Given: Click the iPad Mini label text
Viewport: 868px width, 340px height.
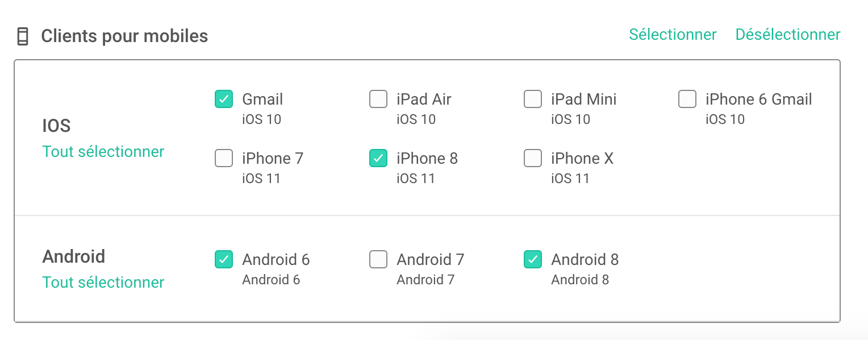Looking at the screenshot, I should tap(584, 99).
